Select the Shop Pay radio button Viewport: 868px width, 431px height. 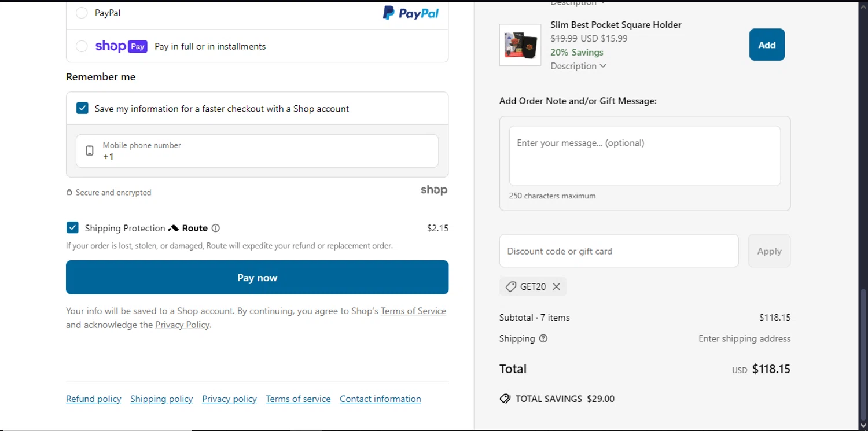pos(82,46)
